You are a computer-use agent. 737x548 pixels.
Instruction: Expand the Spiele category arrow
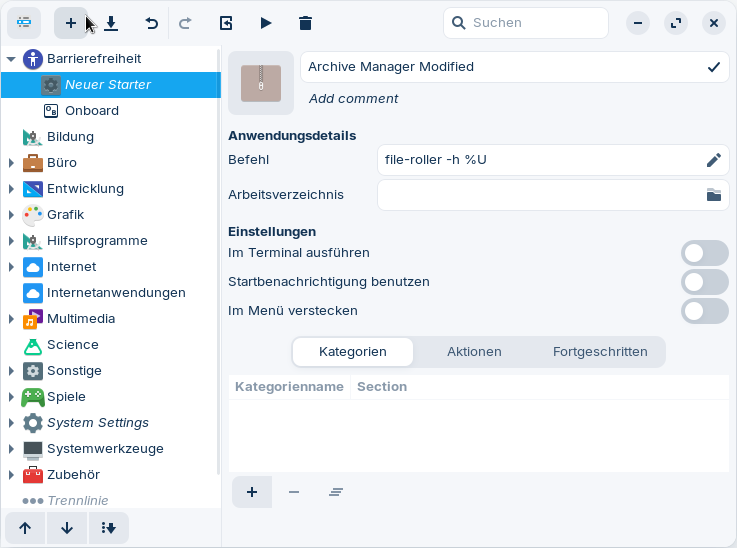point(11,397)
